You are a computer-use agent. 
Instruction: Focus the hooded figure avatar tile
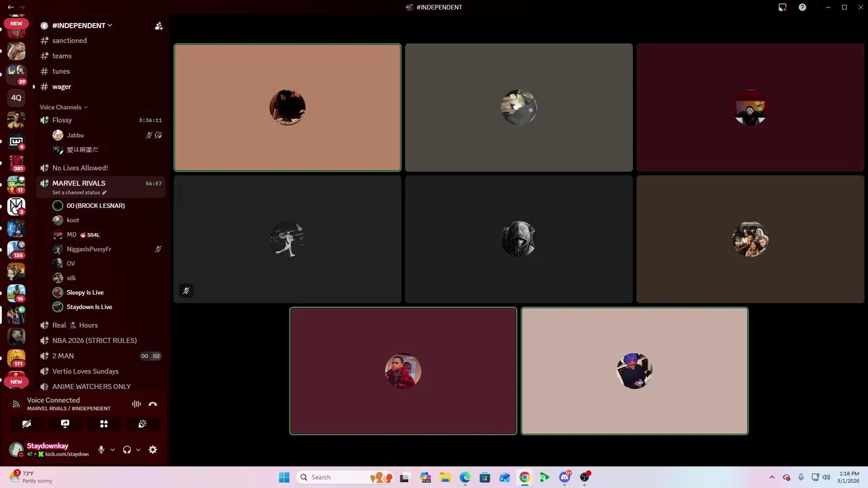[x=519, y=239]
